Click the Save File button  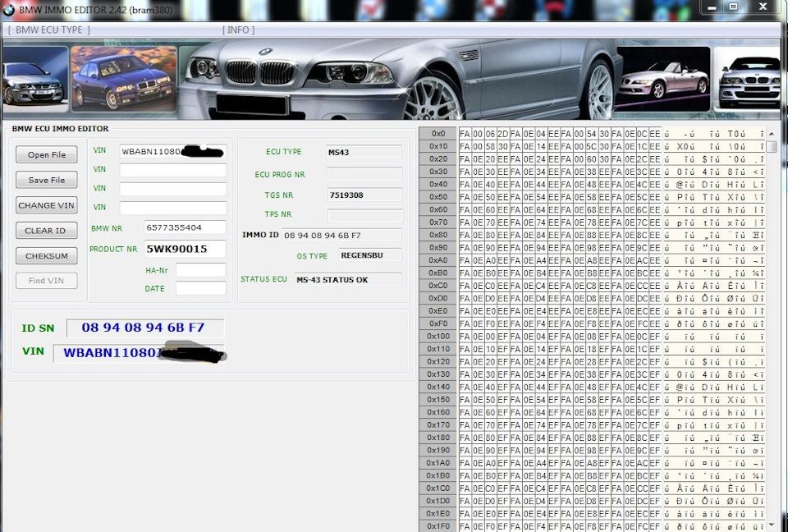click(x=47, y=180)
